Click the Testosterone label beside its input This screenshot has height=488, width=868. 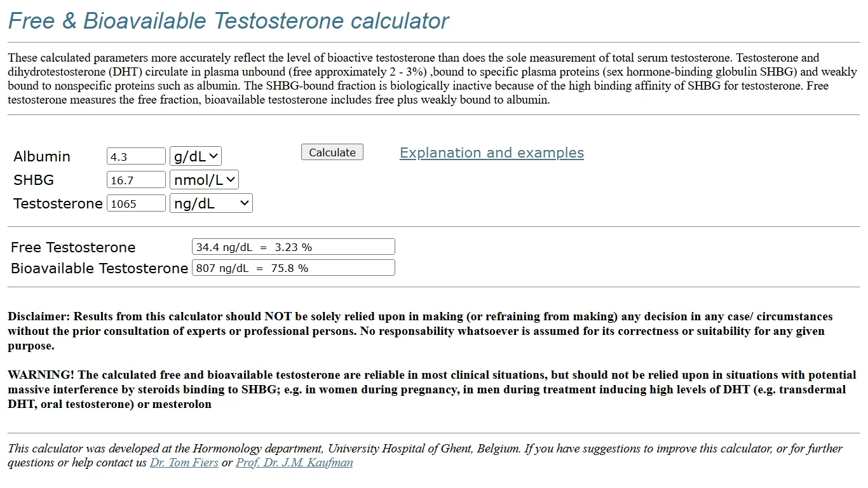click(58, 204)
